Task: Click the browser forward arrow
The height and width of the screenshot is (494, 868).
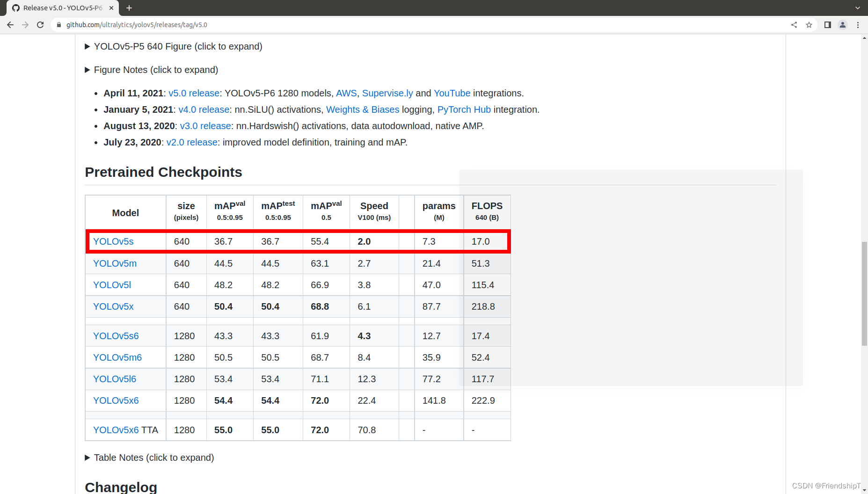Action: pos(25,25)
